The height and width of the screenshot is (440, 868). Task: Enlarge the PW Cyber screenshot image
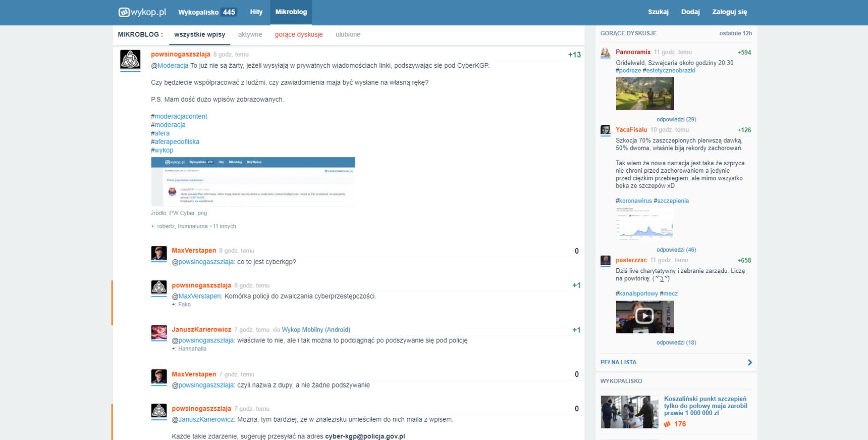[x=253, y=182]
